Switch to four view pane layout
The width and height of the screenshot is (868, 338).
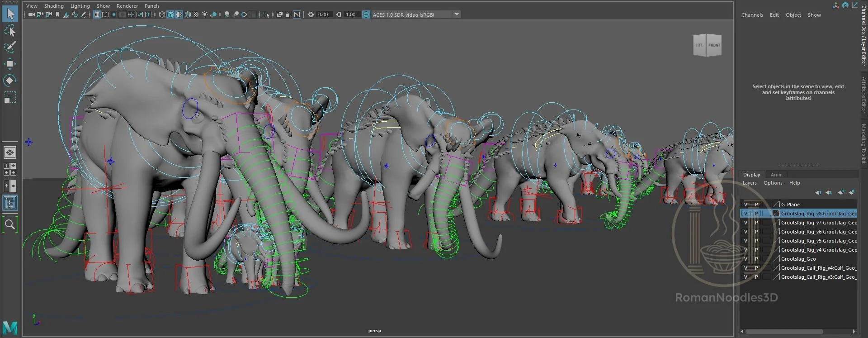pos(9,169)
